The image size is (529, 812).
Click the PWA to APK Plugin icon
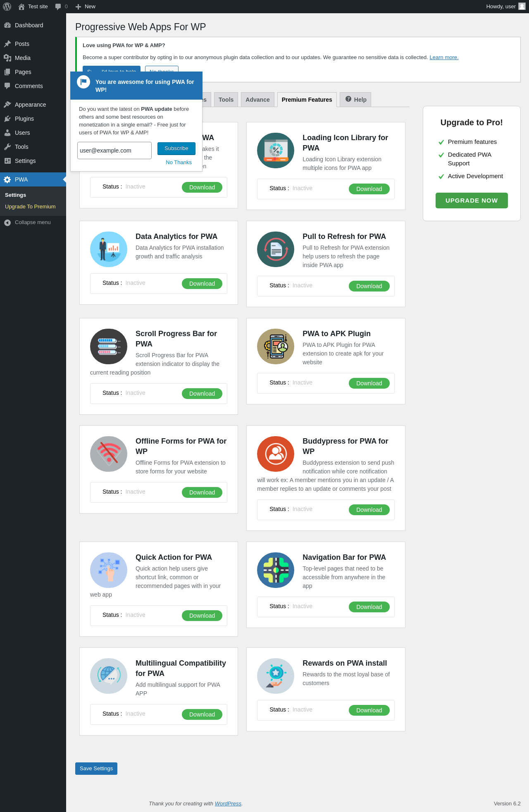pyautogui.click(x=276, y=346)
